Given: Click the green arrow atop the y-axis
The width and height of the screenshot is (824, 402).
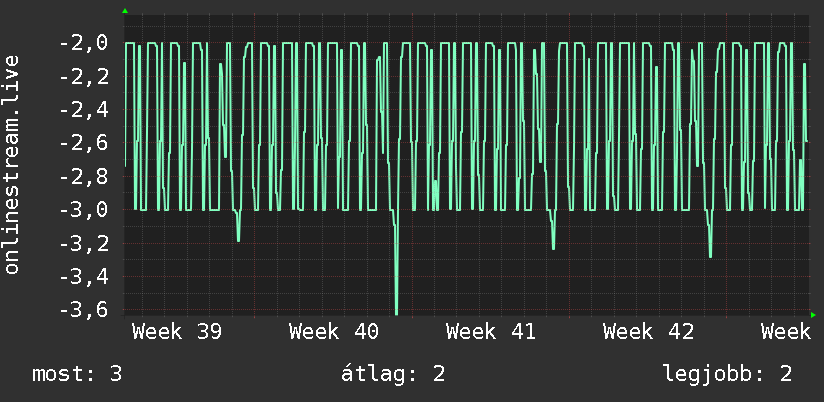Looking at the screenshot, I should 125,11.
